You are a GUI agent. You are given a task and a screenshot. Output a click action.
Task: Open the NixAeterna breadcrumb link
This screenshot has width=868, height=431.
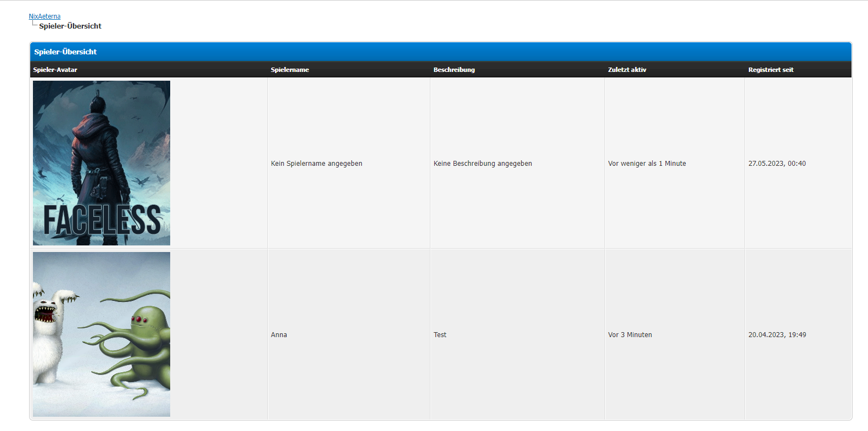[44, 16]
